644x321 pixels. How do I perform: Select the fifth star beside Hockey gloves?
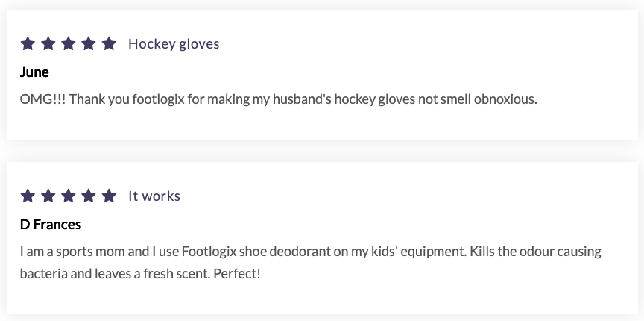(x=109, y=43)
